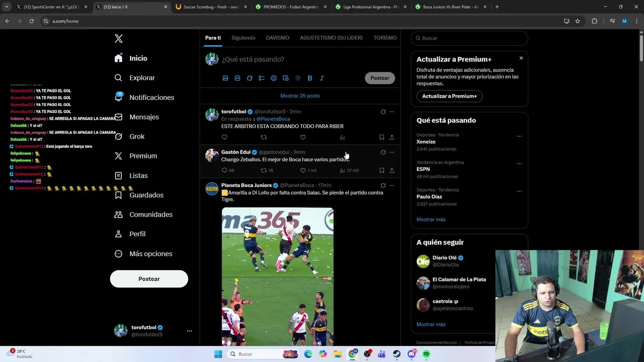Screen dimensions: 644x362
Task: Open account menu dots beside torofutbol profile
Action: tap(190, 331)
